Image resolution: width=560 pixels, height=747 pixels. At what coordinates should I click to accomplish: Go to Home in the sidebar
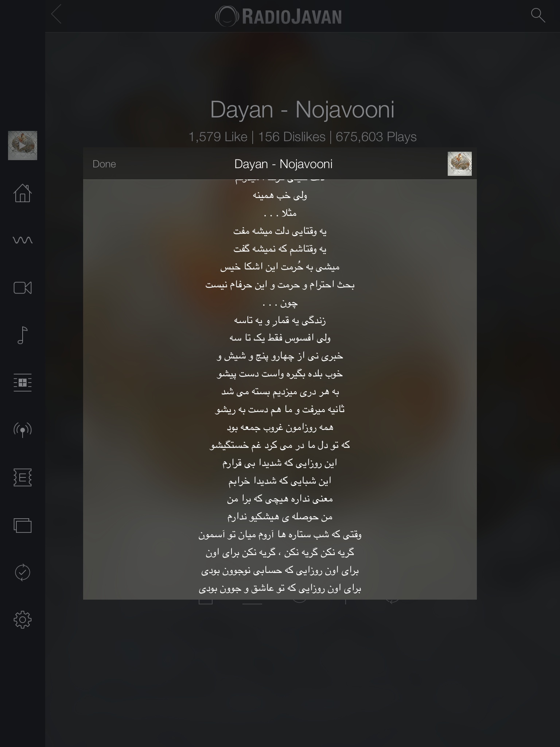[x=23, y=193]
